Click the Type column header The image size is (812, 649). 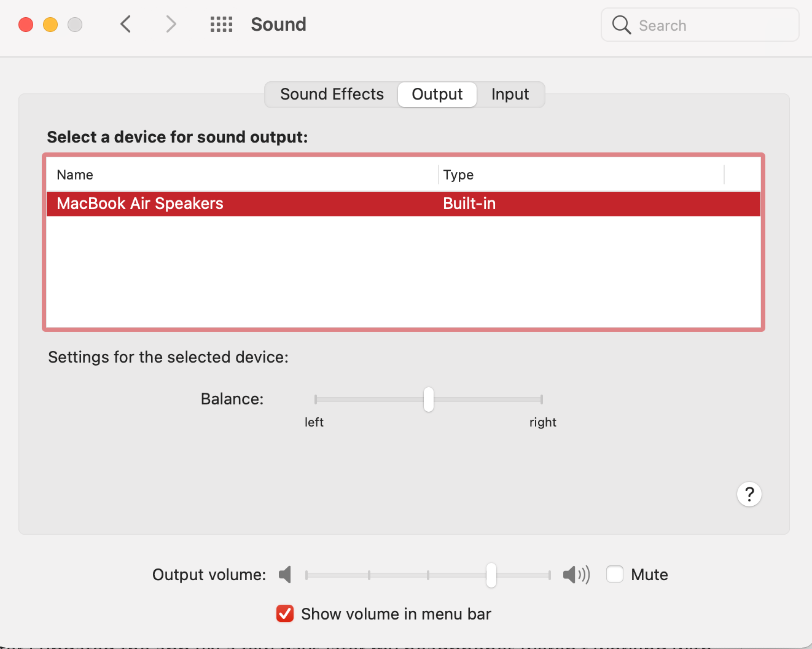581,175
